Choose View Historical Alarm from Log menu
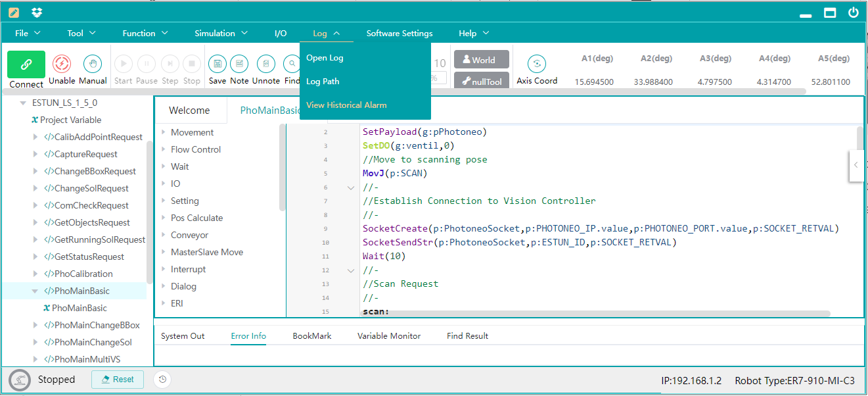The width and height of the screenshot is (868, 396). click(346, 105)
